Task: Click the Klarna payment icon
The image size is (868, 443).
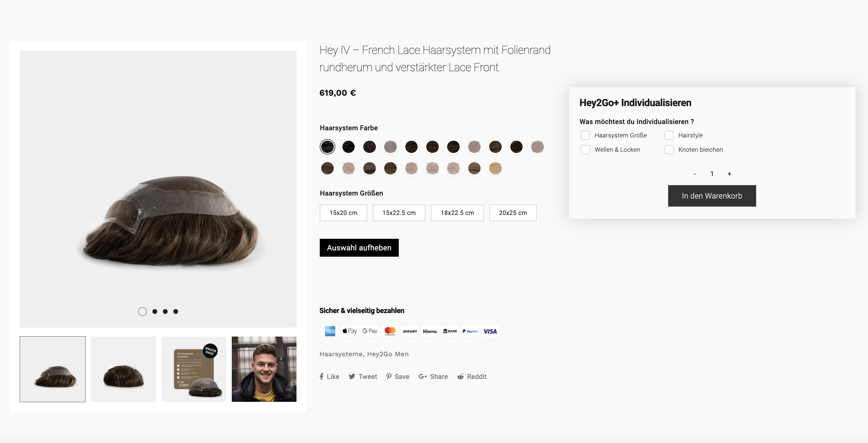Action: (430, 331)
